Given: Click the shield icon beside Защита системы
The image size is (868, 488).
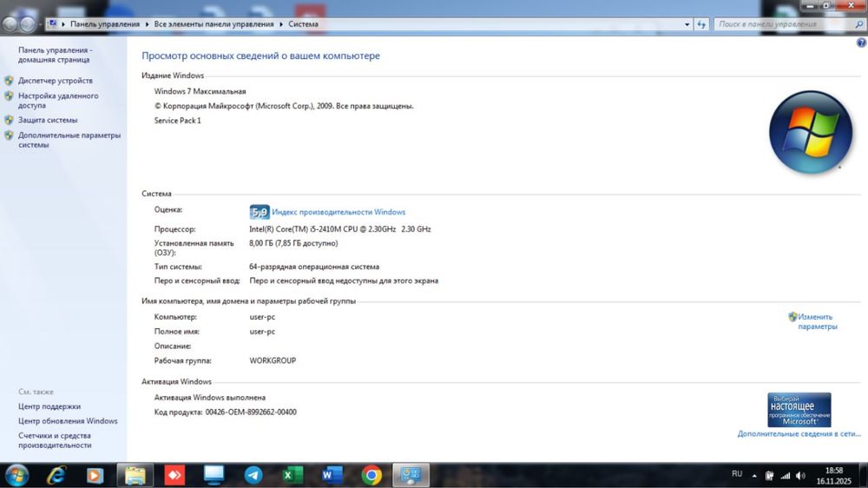Looking at the screenshot, I should coord(9,120).
